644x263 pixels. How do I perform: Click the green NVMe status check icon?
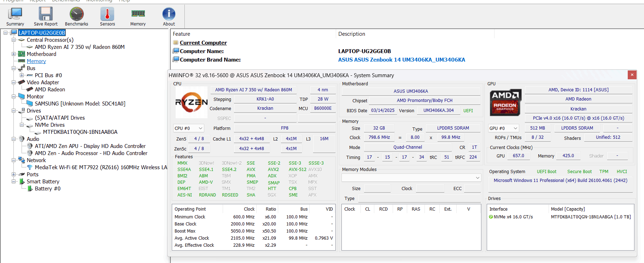(491, 217)
